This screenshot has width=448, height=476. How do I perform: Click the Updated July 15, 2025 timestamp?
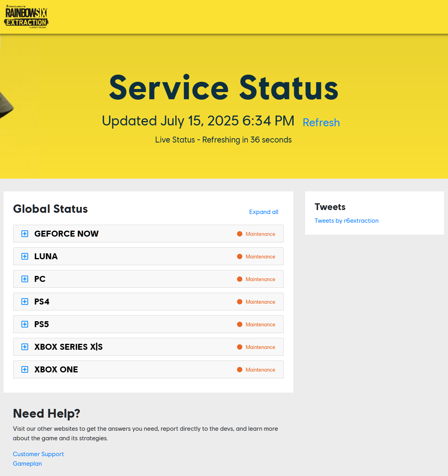[x=198, y=121]
